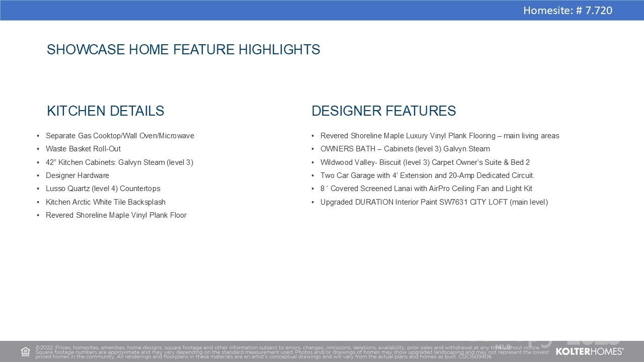
Task: Click the ©2022 disclaimer text in footer
Action: coord(292,352)
